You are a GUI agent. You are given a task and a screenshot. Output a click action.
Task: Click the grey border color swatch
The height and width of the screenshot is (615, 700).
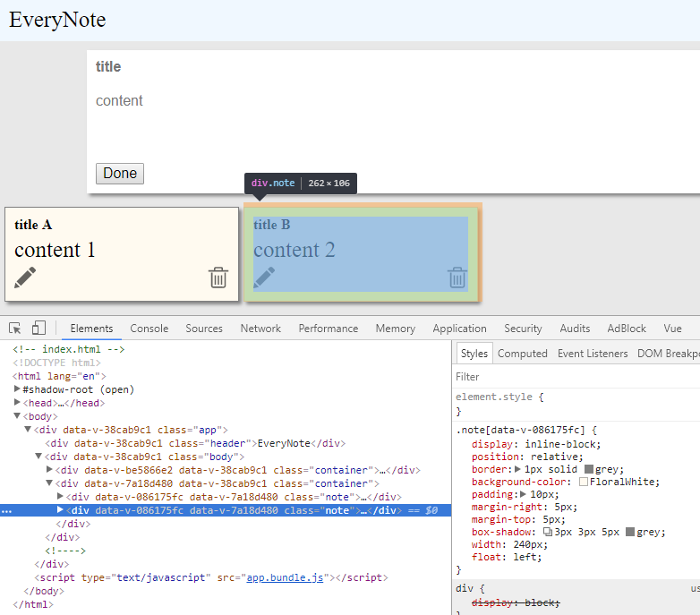point(589,469)
